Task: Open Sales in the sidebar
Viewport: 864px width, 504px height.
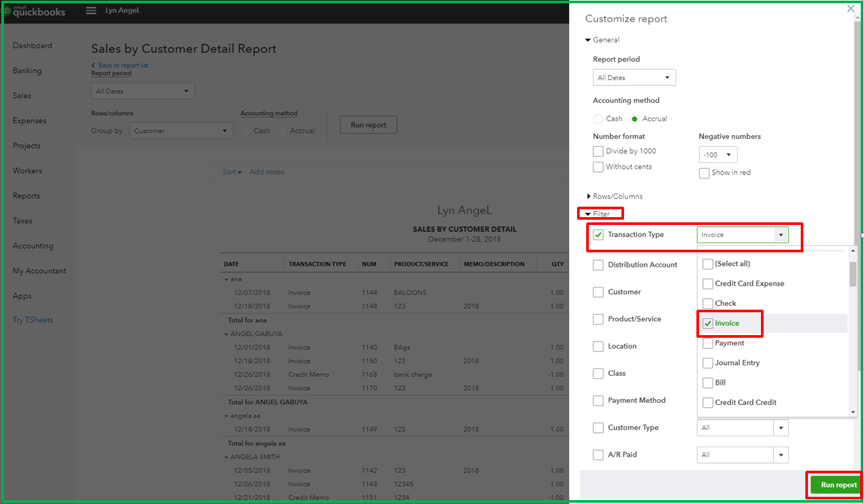Action: point(22,96)
